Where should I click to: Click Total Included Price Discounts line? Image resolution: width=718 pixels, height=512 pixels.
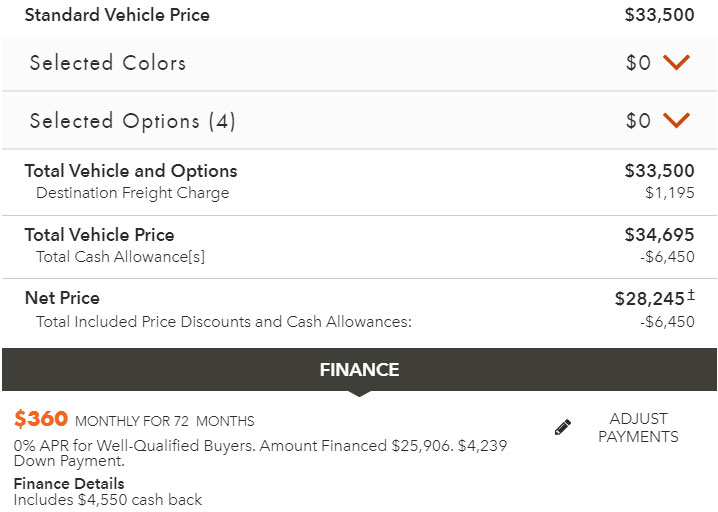click(224, 321)
